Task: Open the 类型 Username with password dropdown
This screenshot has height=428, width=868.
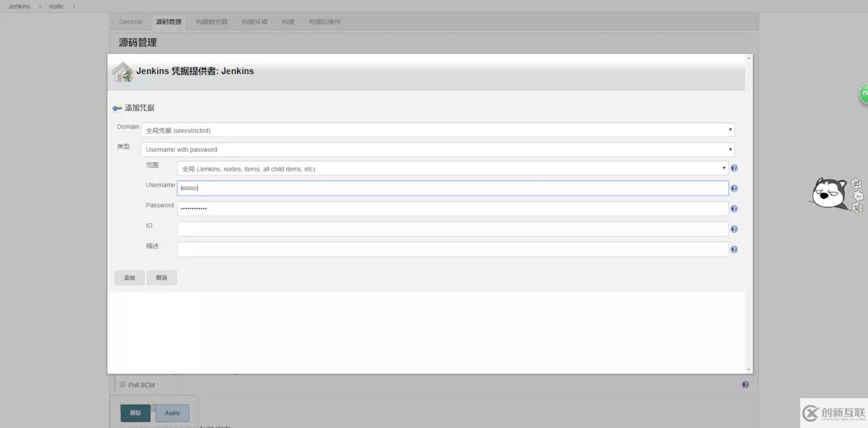Action: [438, 149]
